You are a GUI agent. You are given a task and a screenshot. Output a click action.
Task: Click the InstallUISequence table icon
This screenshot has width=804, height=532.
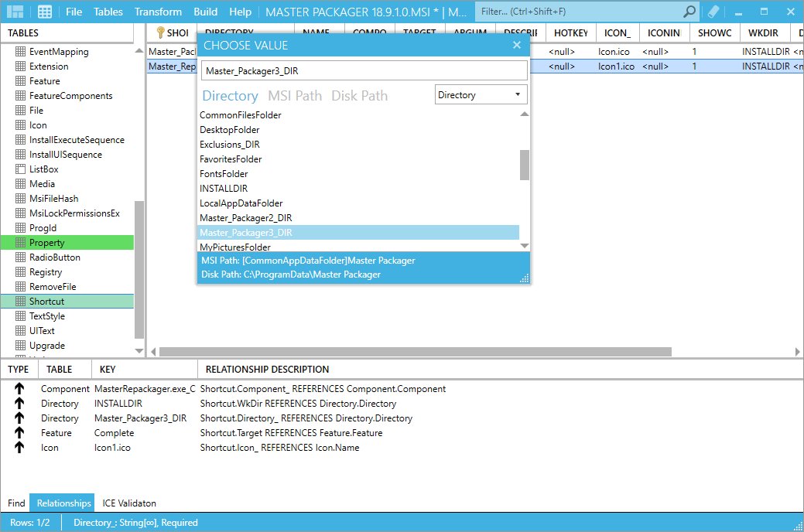coord(21,155)
